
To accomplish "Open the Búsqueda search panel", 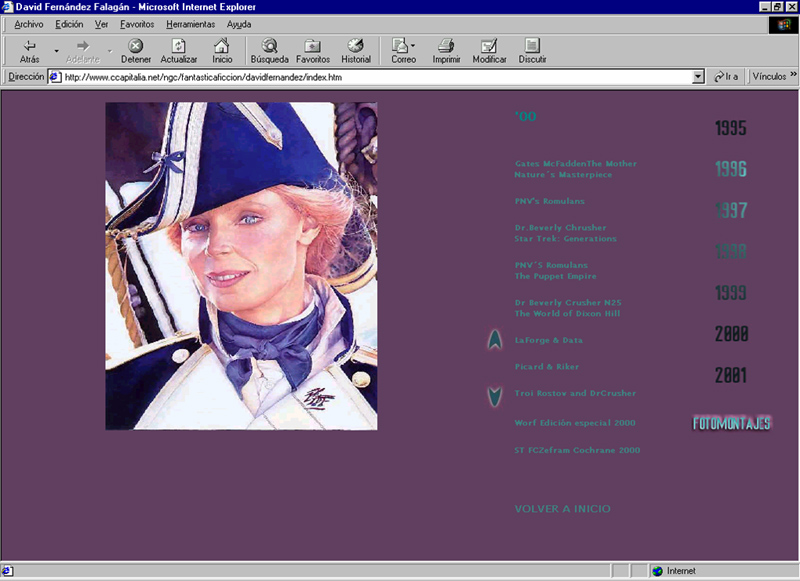I will pyautogui.click(x=269, y=52).
